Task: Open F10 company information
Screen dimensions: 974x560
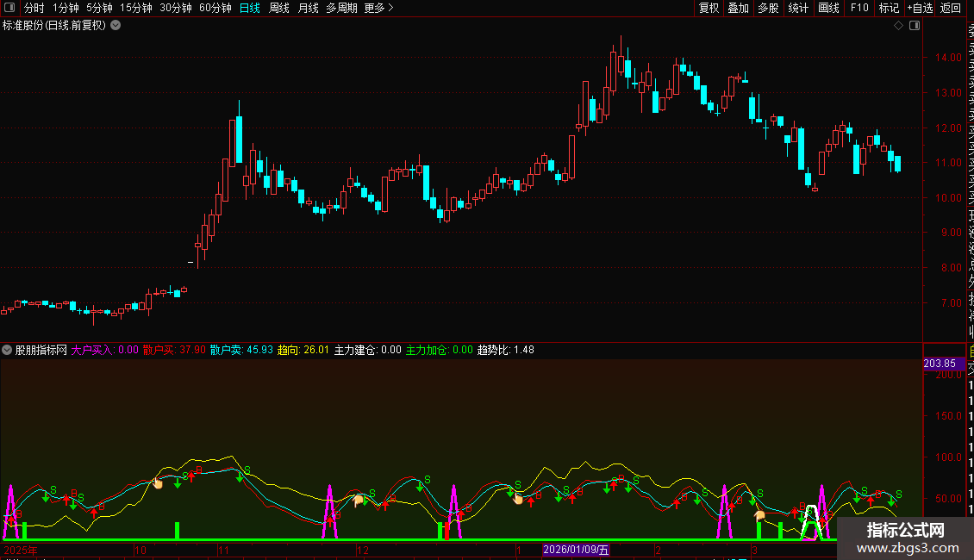Action: click(x=859, y=8)
